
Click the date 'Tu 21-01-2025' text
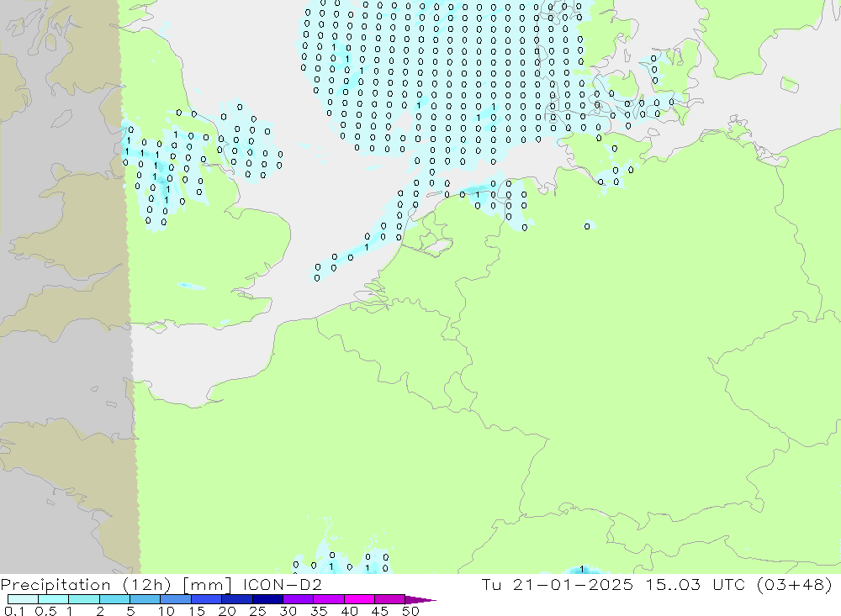[x=558, y=584]
